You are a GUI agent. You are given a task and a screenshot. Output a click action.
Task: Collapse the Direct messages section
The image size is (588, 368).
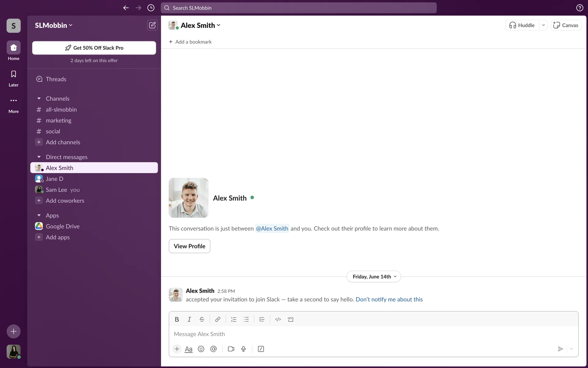click(39, 157)
